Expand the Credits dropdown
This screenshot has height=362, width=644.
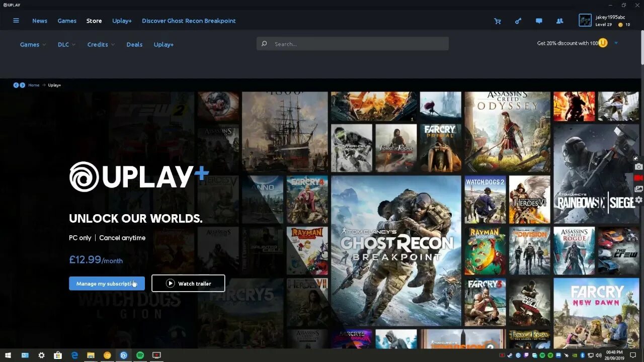click(101, 45)
